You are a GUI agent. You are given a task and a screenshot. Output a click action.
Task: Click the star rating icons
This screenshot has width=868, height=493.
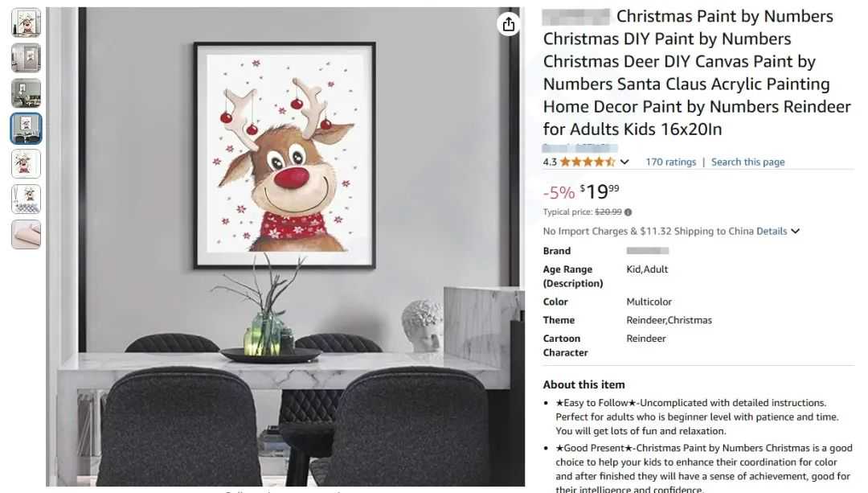click(588, 162)
